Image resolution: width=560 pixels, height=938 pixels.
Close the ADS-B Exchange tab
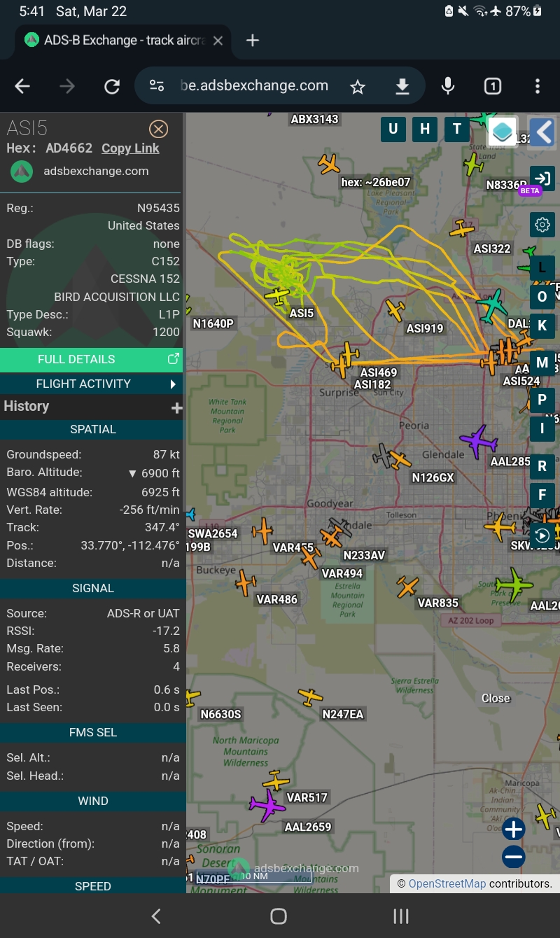(x=218, y=41)
